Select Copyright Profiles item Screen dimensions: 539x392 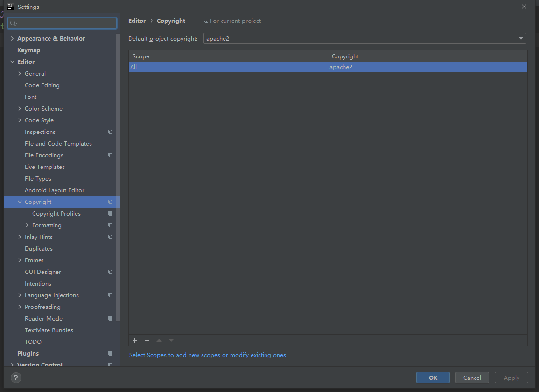coord(56,214)
